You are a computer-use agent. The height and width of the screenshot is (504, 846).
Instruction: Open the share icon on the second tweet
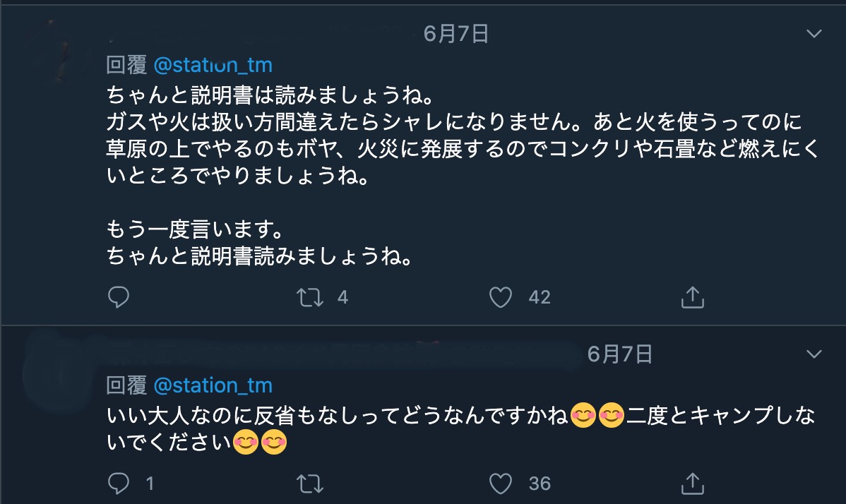(693, 484)
